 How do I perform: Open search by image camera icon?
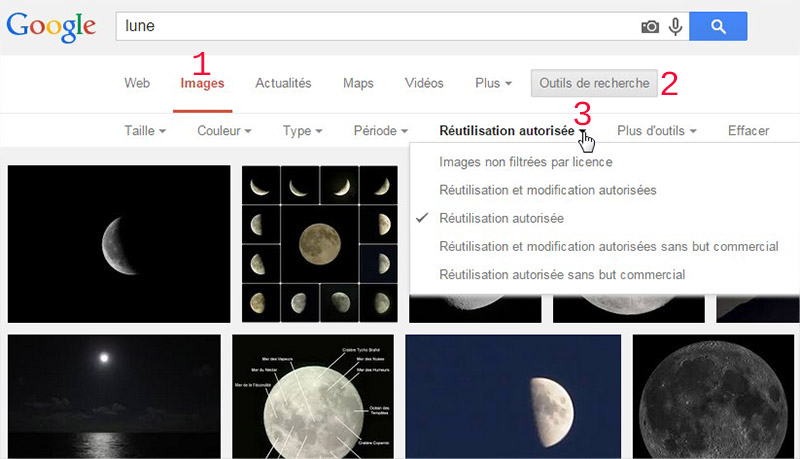pyautogui.click(x=650, y=27)
